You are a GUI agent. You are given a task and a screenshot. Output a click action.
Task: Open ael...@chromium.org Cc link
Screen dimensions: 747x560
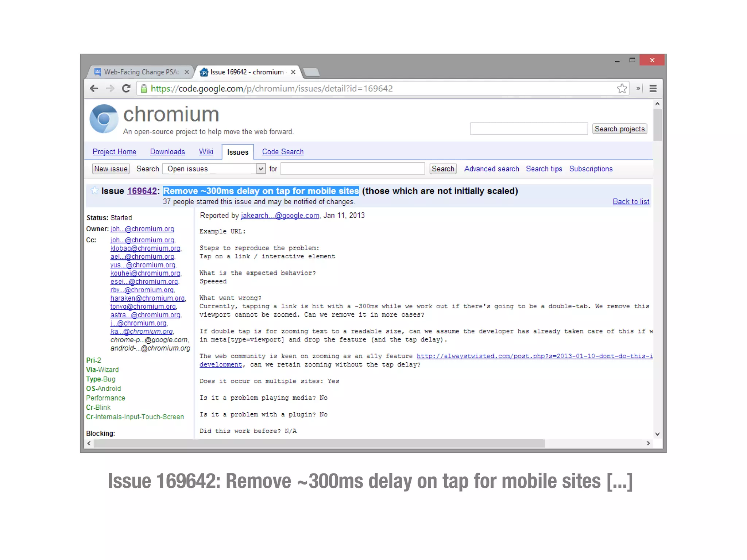click(x=143, y=256)
